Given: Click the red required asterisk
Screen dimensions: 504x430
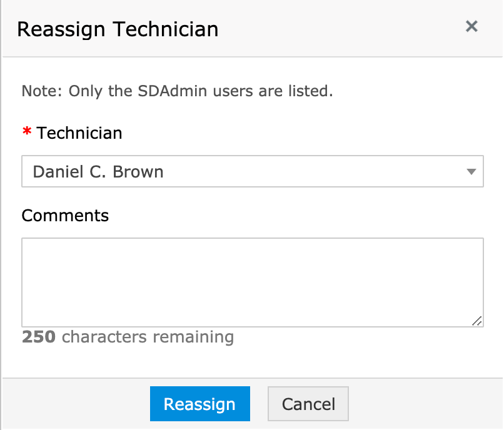Looking at the screenshot, I should click(x=27, y=132).
